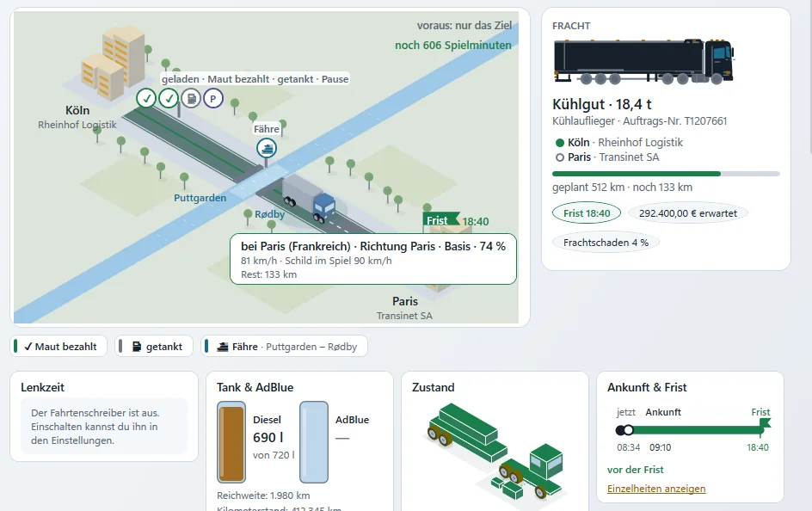This screenshot has height=511, width=812.
Task: Click the second green checkmark milestone icon
Action: pyautogui.click(x=169, y=98)
